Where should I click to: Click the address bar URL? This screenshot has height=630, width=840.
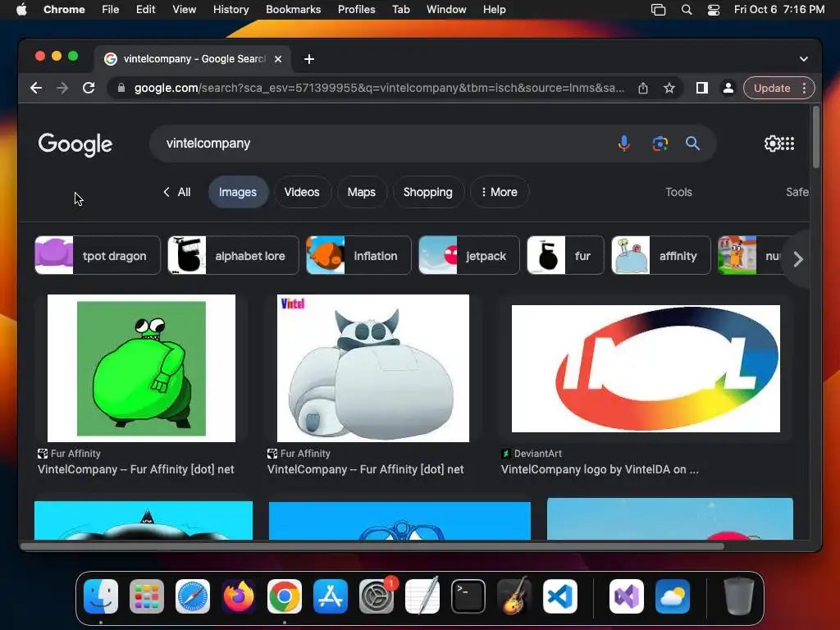379,88
